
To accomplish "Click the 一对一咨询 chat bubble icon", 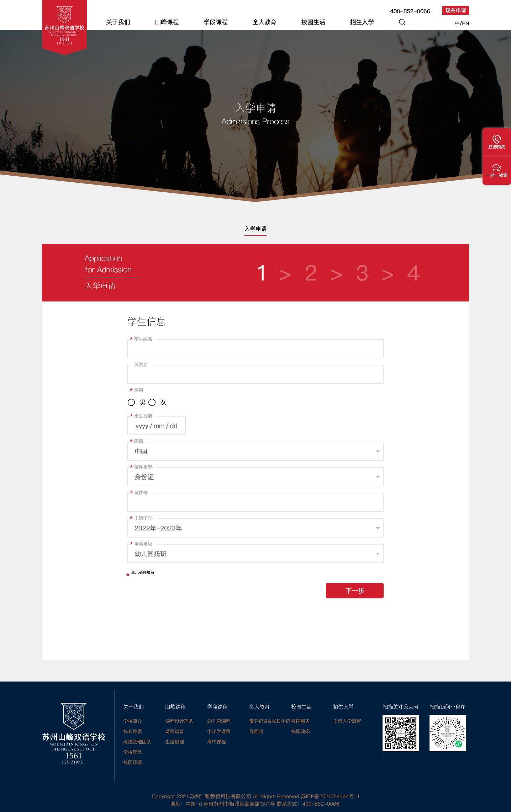I will coord(496,168).
